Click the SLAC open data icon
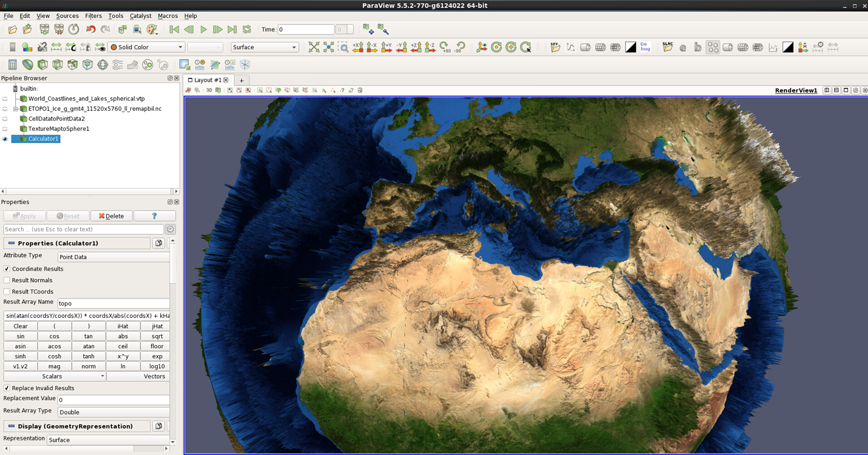 click(668, 47)
